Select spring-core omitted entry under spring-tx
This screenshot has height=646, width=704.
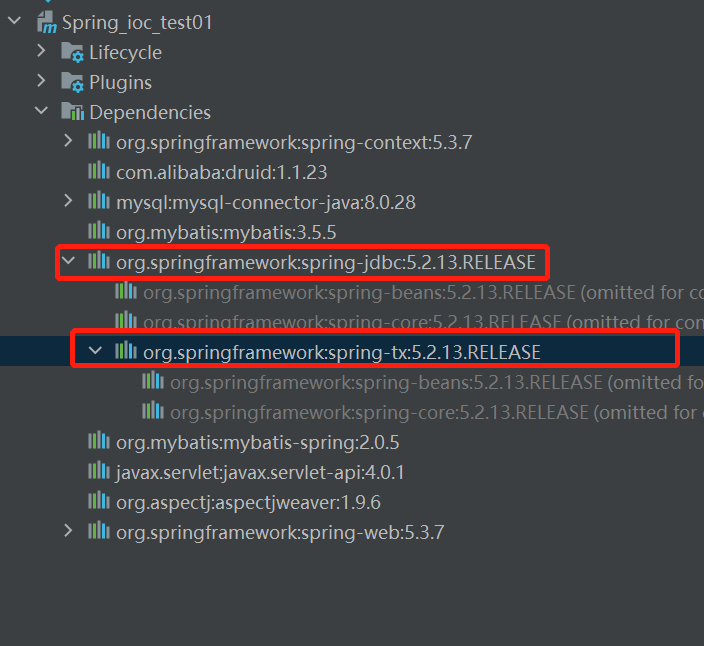click(437, 412)
